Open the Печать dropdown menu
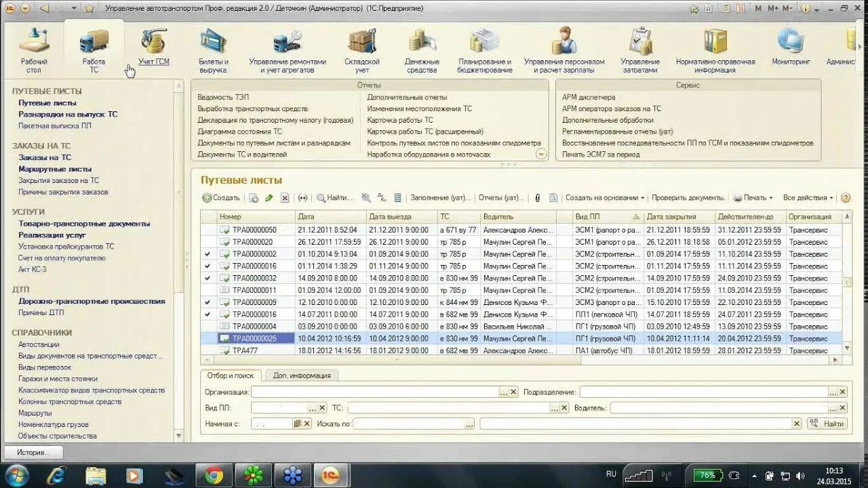 pos(753,198)
